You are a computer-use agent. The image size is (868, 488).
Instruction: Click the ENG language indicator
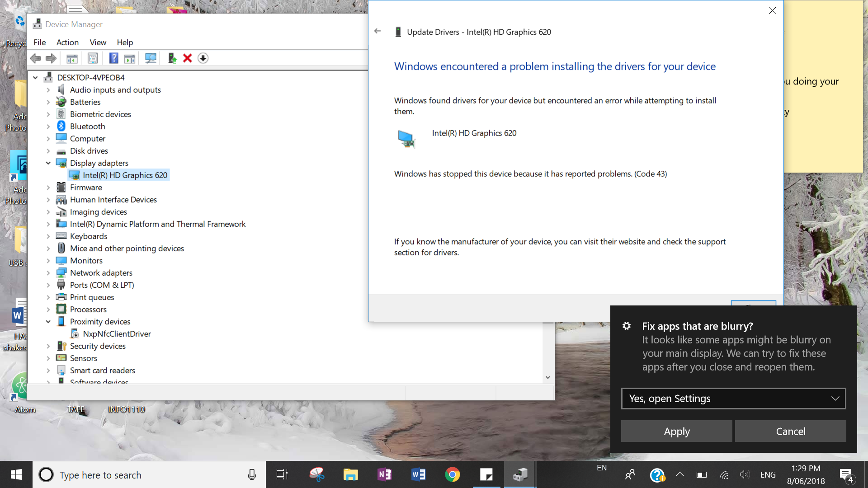click(768, 474)
